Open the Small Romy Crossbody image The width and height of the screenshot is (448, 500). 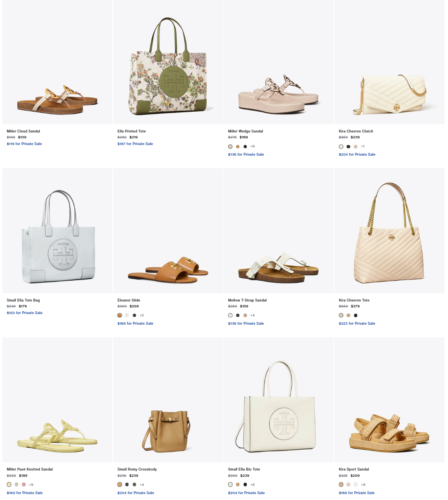168,400
